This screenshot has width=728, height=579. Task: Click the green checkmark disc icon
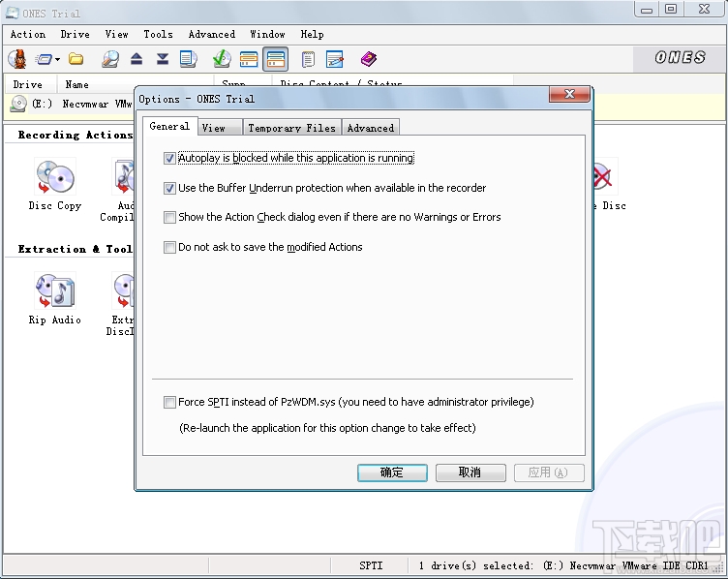click(222, 59)
